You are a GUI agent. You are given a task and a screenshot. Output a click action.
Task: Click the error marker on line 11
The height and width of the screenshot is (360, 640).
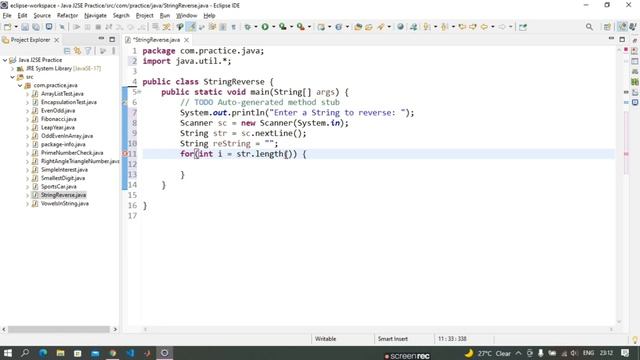pyautogui.click(x=125, y=154)
